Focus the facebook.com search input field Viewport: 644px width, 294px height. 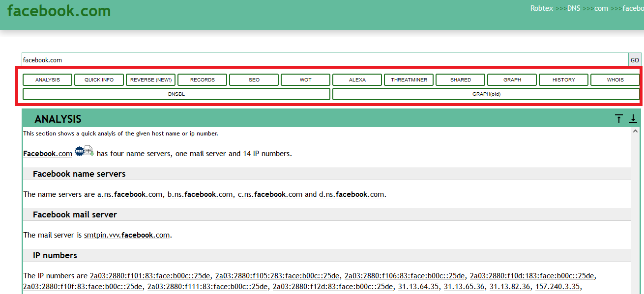(x=325, y=60)
